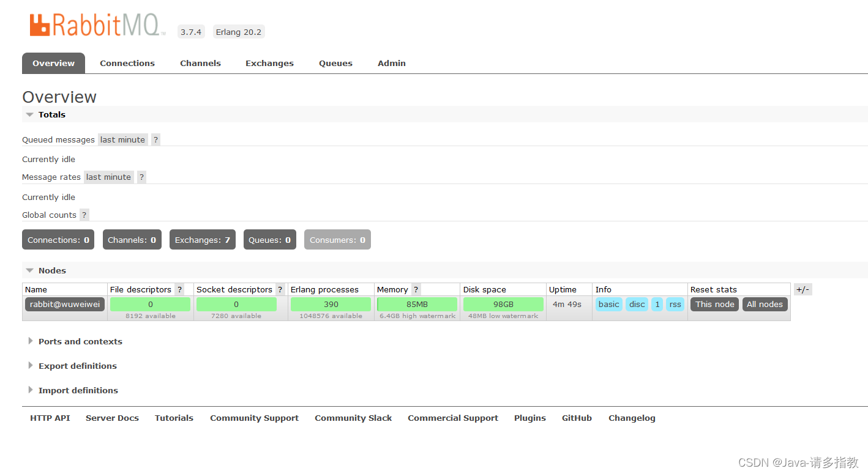Viewport: 868px width, 474px height.
Task: Reset stats for This node
Action: pos(714,304)
